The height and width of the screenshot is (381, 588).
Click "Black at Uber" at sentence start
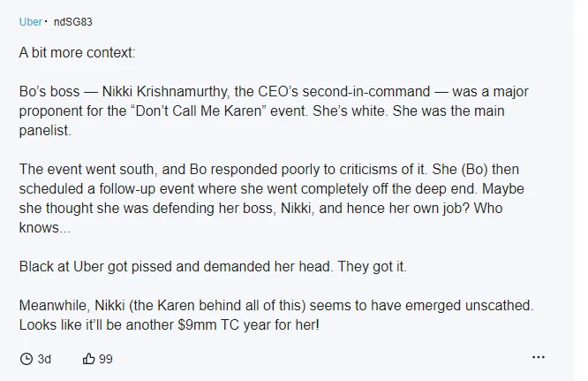coord(62,266)
